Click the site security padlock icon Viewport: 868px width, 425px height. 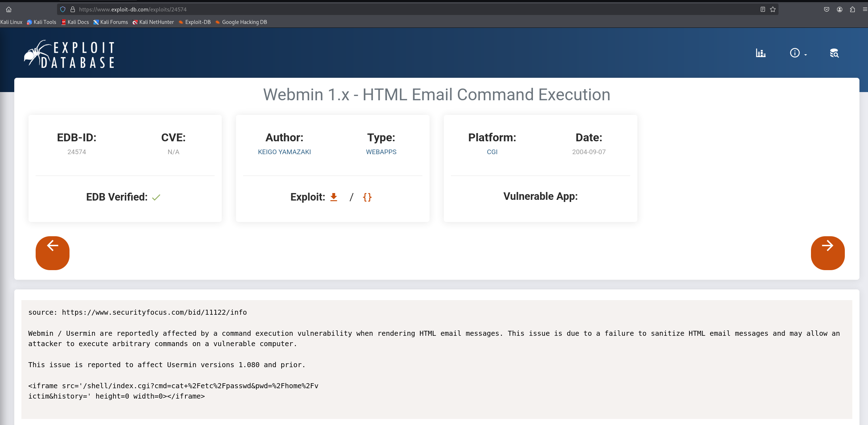73,10
